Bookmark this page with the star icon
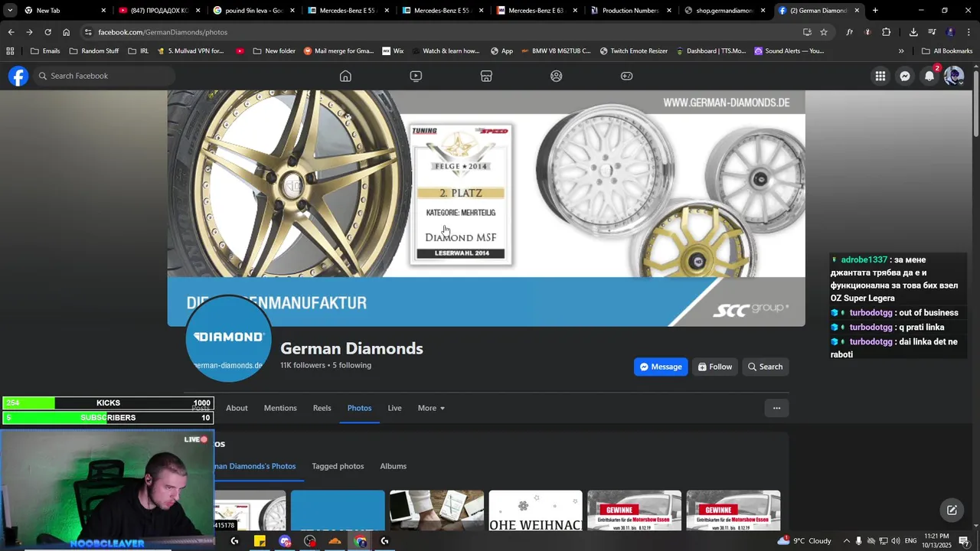Image resolution: width=980 pixels, height=551 pixels. (x=824, y=32)
